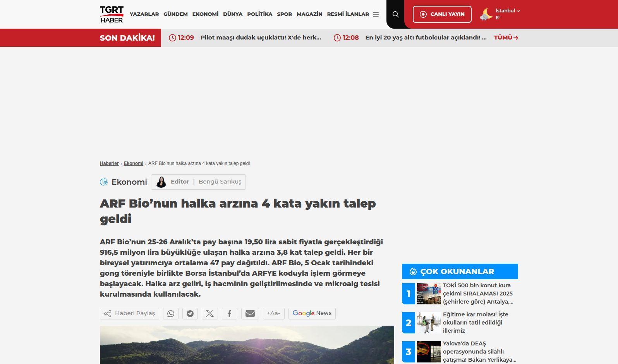The image size is (618, 364).
Task: Share article by email icon
Action: [x=250, y=314]
